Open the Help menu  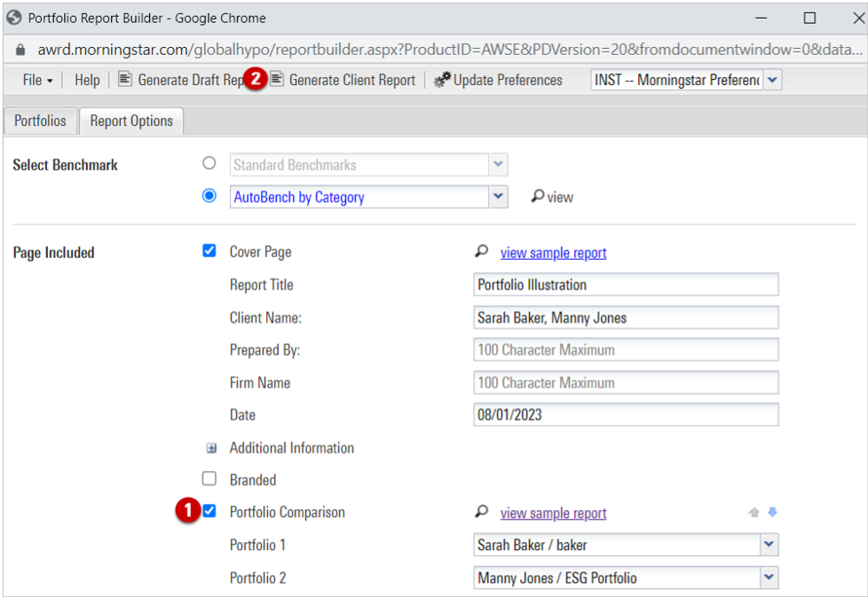coord(87,80)
